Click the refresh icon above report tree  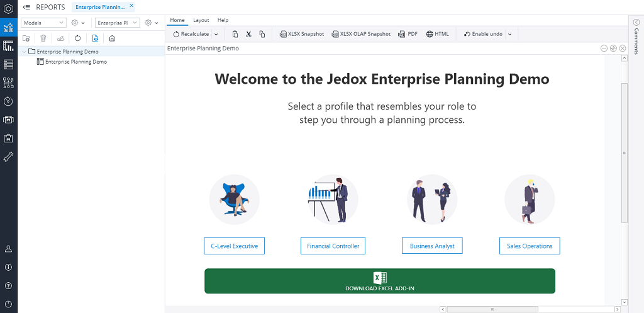[77, 38]
